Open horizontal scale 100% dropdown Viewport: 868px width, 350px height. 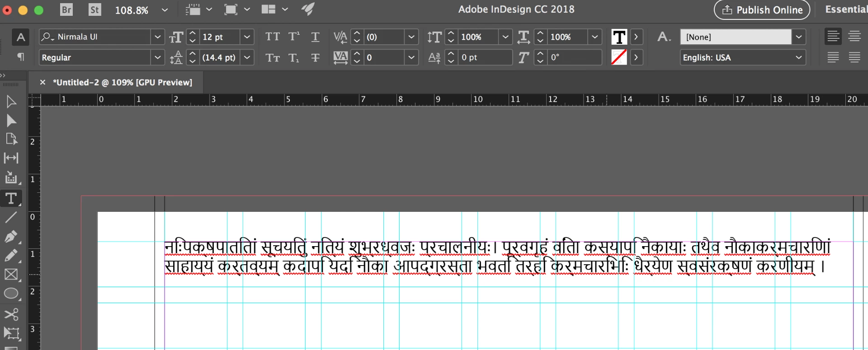pyautogui.click(x=595, y=37)
